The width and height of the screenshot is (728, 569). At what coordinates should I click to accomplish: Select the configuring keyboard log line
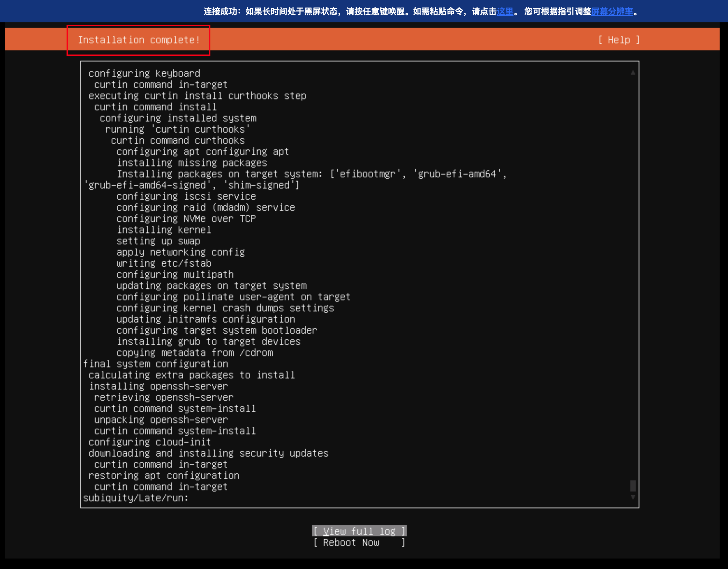[x=144, y=73]
